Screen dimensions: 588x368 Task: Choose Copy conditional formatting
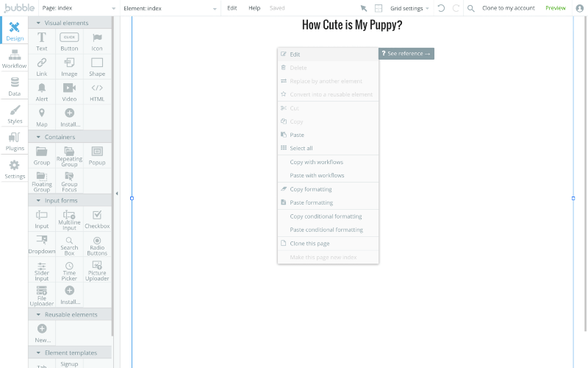[328, 216]
